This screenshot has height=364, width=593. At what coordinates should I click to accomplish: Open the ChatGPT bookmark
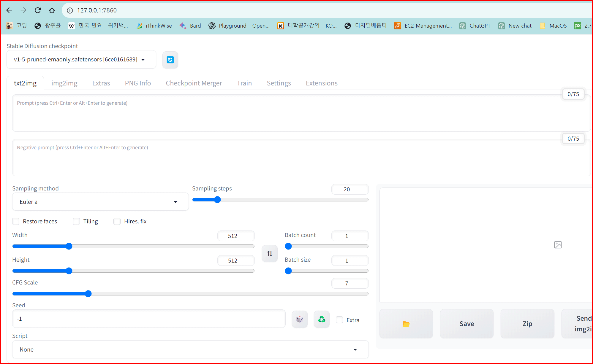[475, 26]
